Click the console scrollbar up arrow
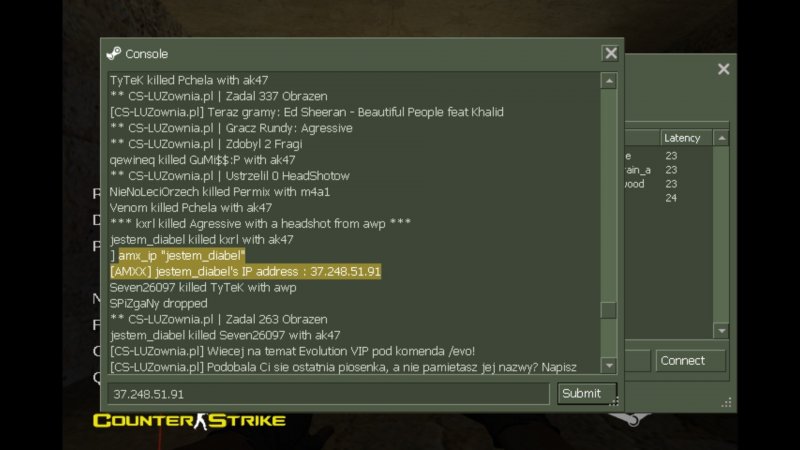800x450 pixels. (x=608, y=81)
